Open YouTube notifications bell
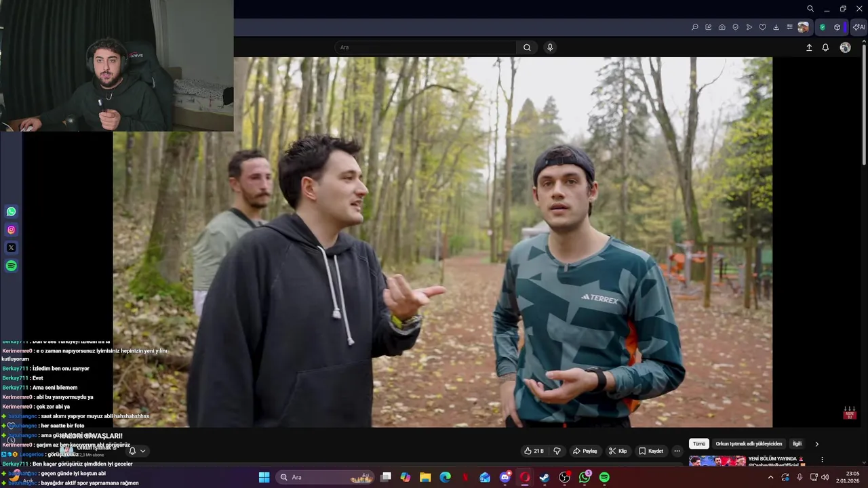 [x=825, y=47]
